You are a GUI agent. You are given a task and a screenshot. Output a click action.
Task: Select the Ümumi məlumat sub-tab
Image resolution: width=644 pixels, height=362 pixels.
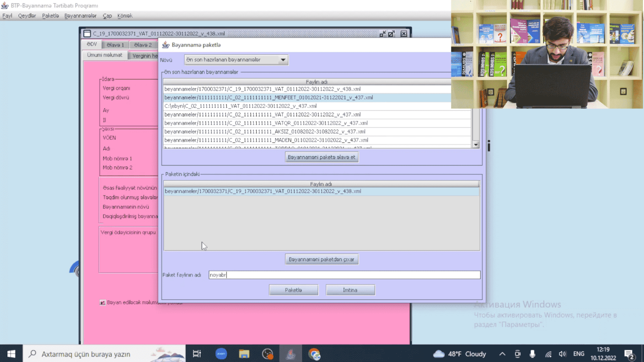click(x=105, y=55)
